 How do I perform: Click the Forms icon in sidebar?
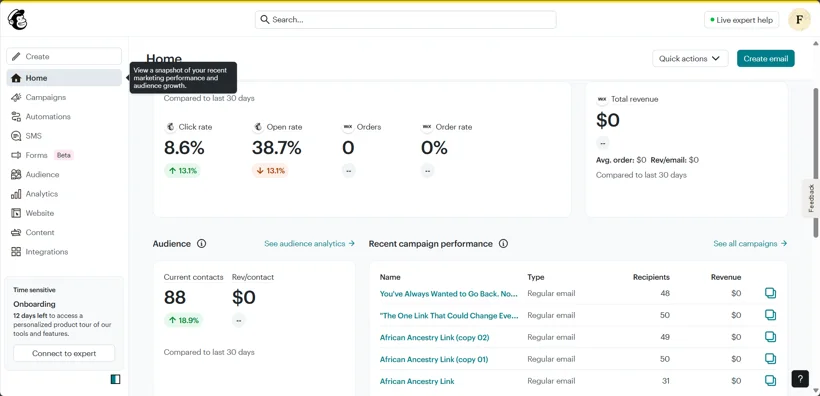[16, 155]
